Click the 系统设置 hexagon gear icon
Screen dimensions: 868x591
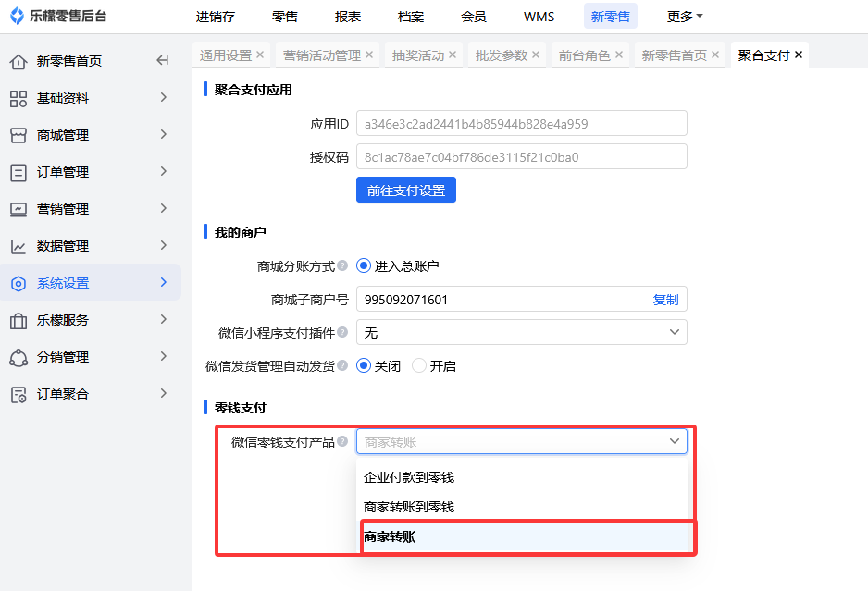(19, 284)
